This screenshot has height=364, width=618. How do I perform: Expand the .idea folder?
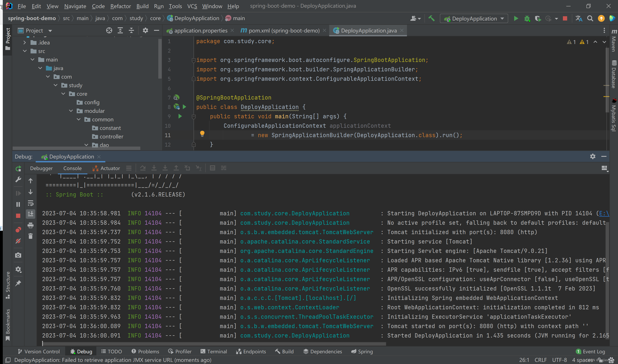point(25,43)
